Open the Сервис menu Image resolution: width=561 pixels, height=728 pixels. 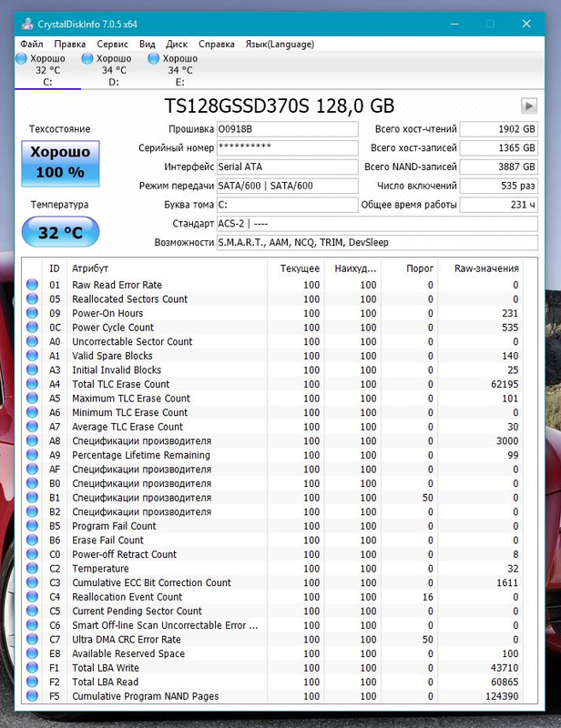113,44
